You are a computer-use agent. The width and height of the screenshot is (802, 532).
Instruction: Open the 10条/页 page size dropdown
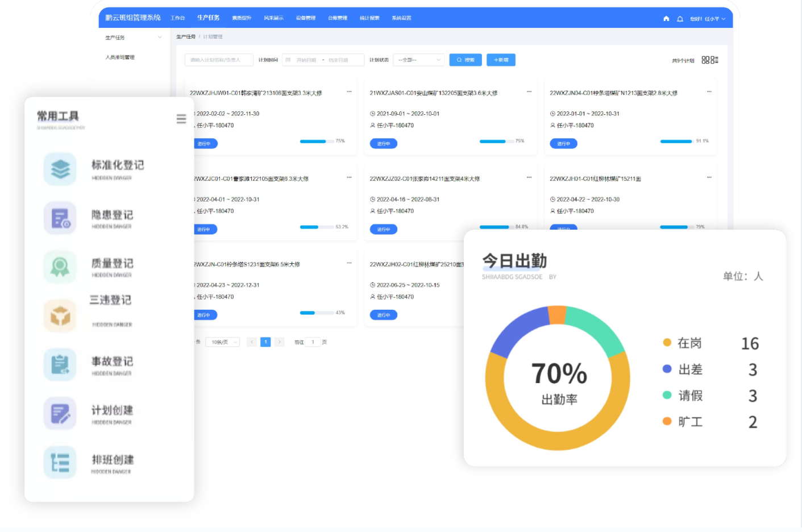[x=222, y=342]
